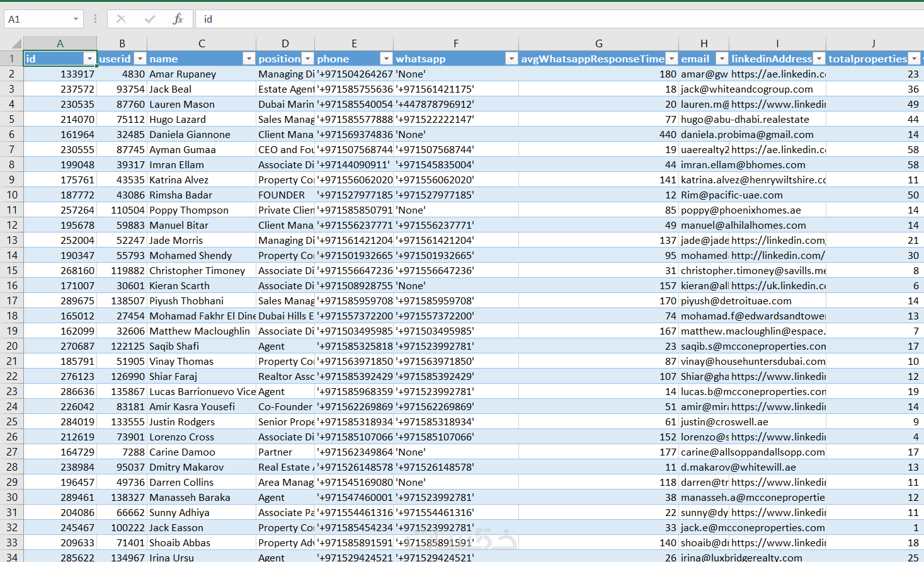924x562 pixels.
Task: Select column B header
Action: click(122, 43)
